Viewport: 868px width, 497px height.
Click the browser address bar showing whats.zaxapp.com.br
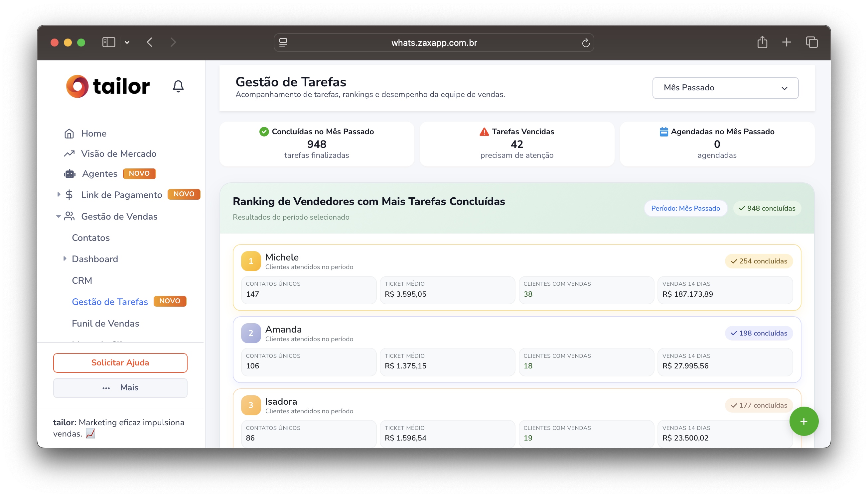[x=434, y=42]
